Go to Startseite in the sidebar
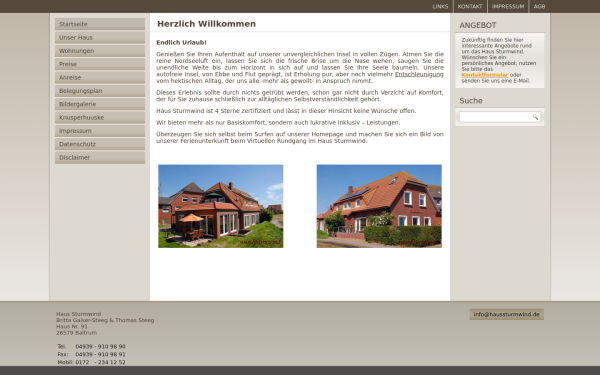The image size is (600, 375). [100, 24]
